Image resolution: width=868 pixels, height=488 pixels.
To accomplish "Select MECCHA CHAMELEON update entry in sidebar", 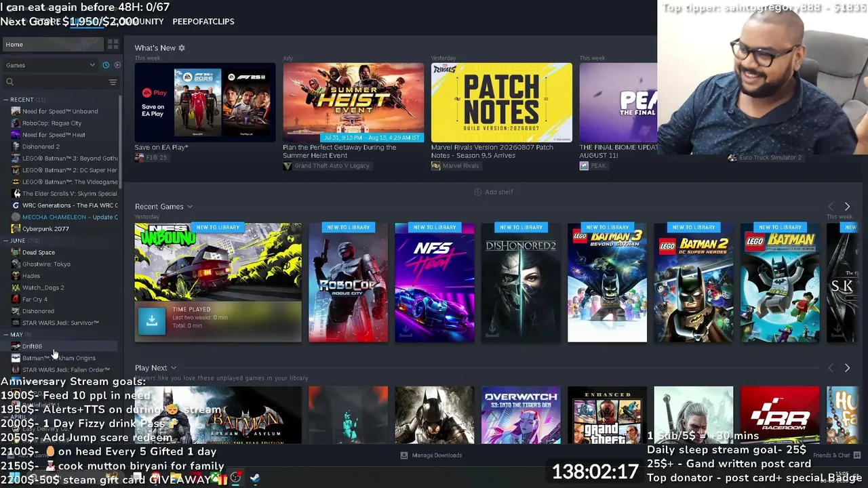I will 70,217.
